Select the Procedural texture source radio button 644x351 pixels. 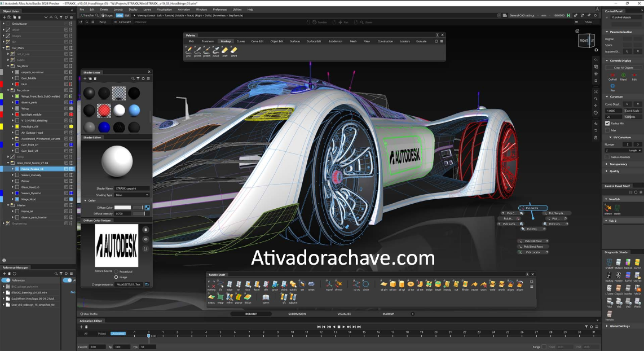(116, 271)
